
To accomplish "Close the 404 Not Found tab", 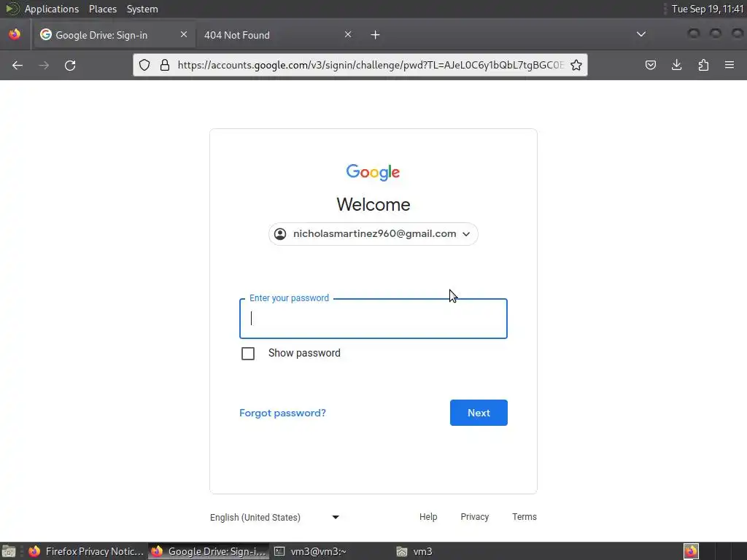I will pos(348,34).
